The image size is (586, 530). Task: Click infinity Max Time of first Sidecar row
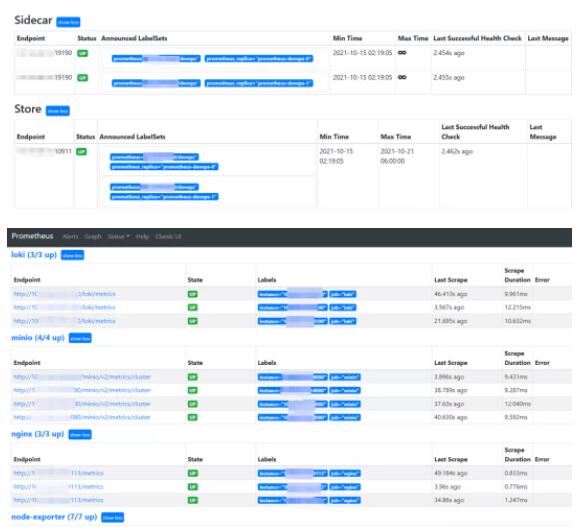[x=402, y=53]
